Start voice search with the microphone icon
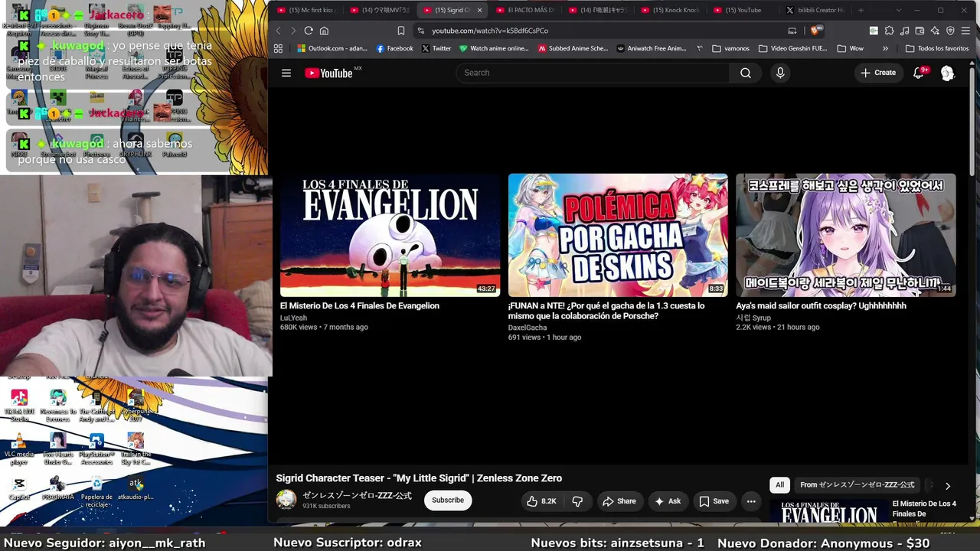This screenshot has height=551, width=980. (780, 73)
